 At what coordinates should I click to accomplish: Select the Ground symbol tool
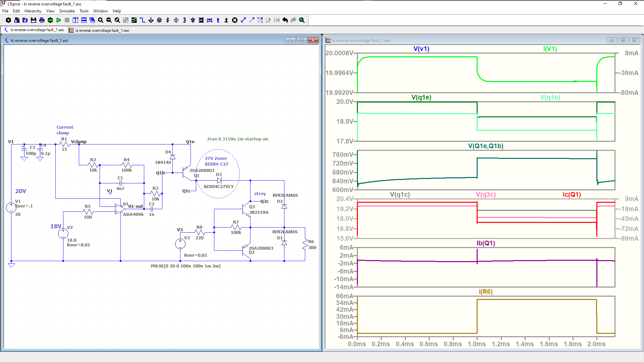(x=151, y=20)
